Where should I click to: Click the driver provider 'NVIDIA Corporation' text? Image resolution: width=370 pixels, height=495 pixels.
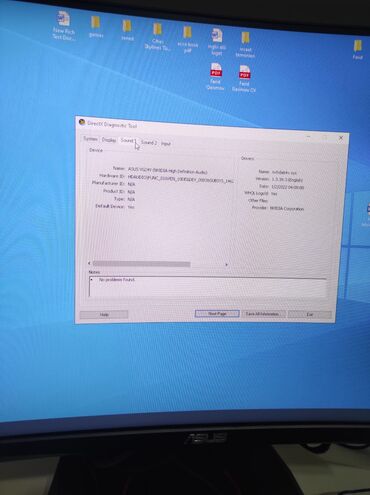click(287, 209)
